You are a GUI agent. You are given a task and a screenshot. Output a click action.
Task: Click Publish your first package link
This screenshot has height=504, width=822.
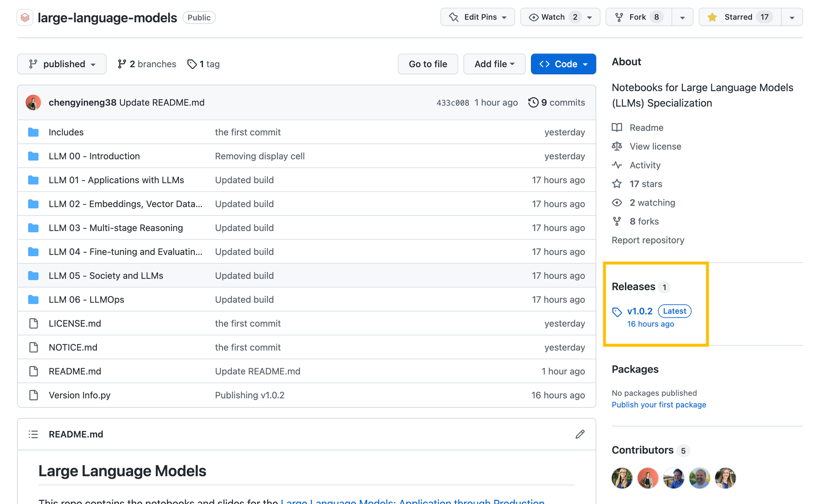(659, 404)
